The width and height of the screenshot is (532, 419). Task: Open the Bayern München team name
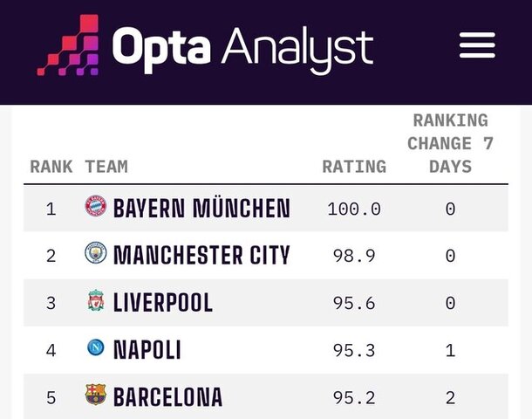click(x=201, y=209)
